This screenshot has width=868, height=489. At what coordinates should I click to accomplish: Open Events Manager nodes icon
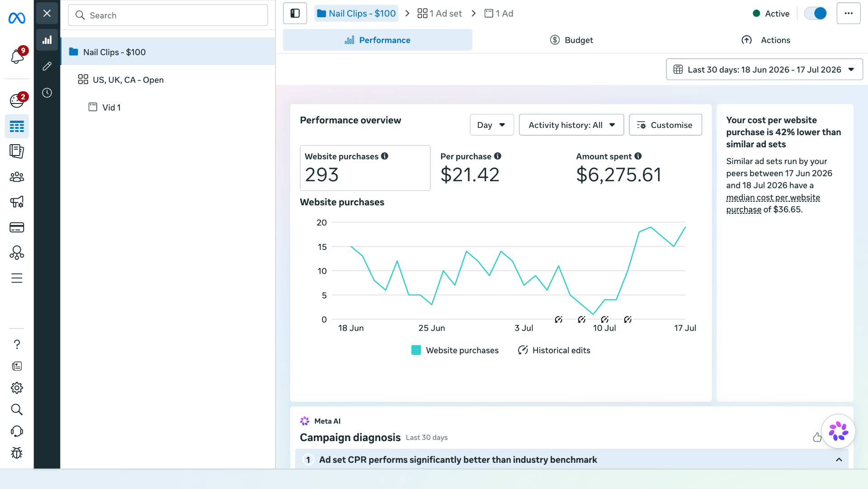pos(17,253)
